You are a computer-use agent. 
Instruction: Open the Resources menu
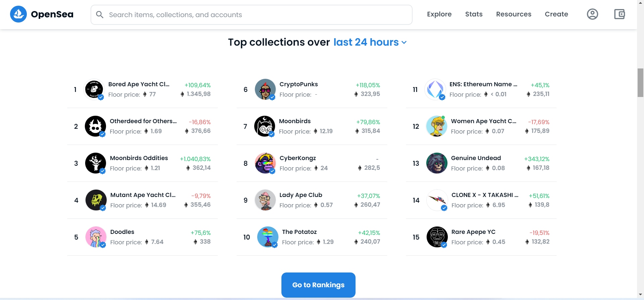(x=514, y=14)
